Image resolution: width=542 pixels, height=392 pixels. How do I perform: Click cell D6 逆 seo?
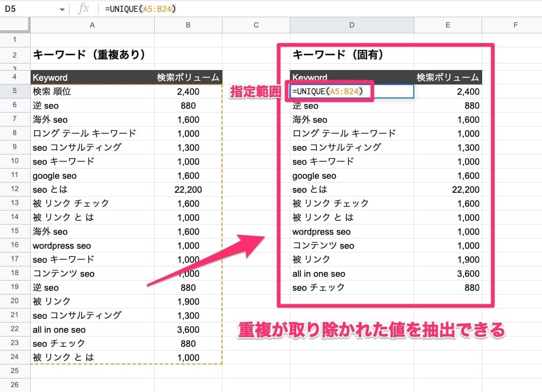point(352,106)
